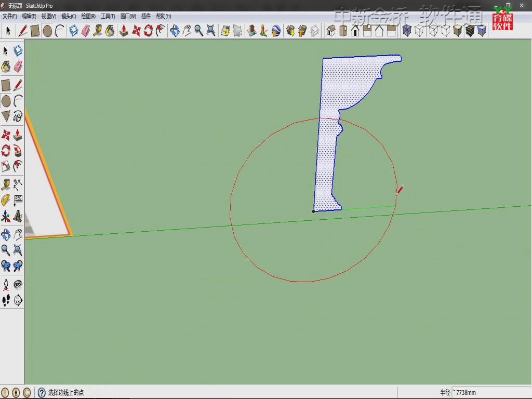This screenshot has width=532, height=399.
Task: Click the first status bar geo-location icon
Action: coord(5,393)
